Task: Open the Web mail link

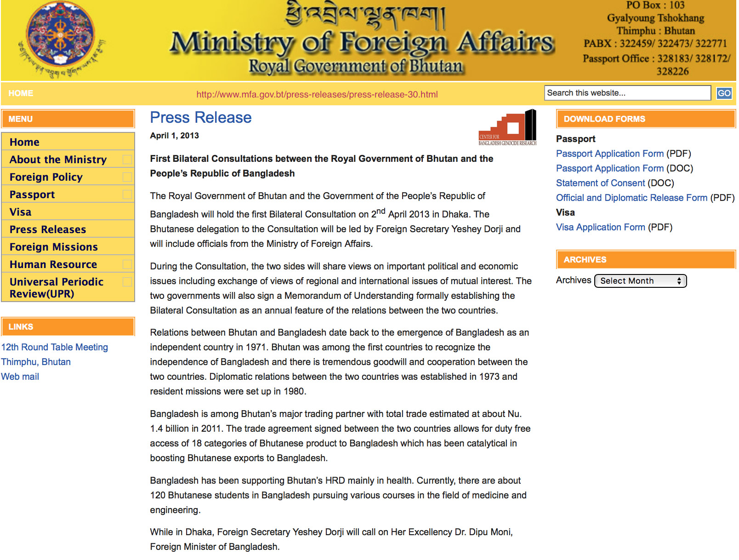Action: click(x=20, y=377)
